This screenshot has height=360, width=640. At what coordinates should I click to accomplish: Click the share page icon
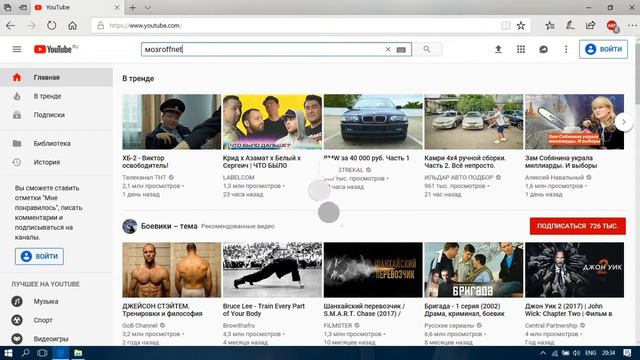pos(591,25)
